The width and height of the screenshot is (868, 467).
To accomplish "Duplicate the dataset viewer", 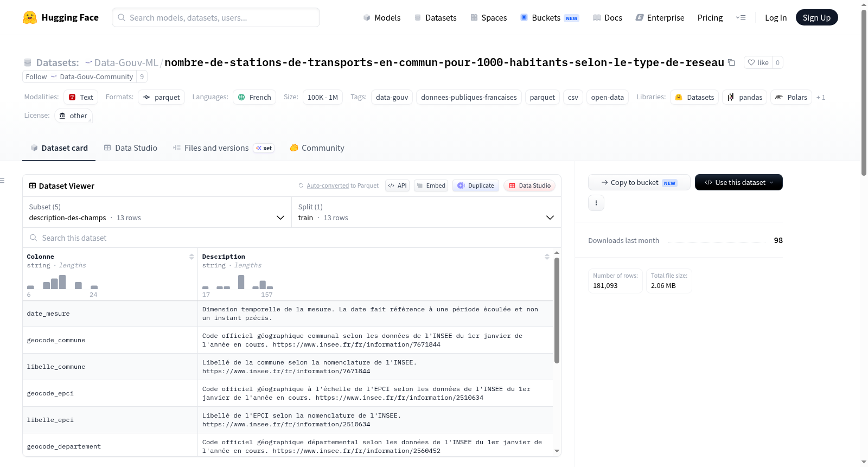I will tap(476, 185).
